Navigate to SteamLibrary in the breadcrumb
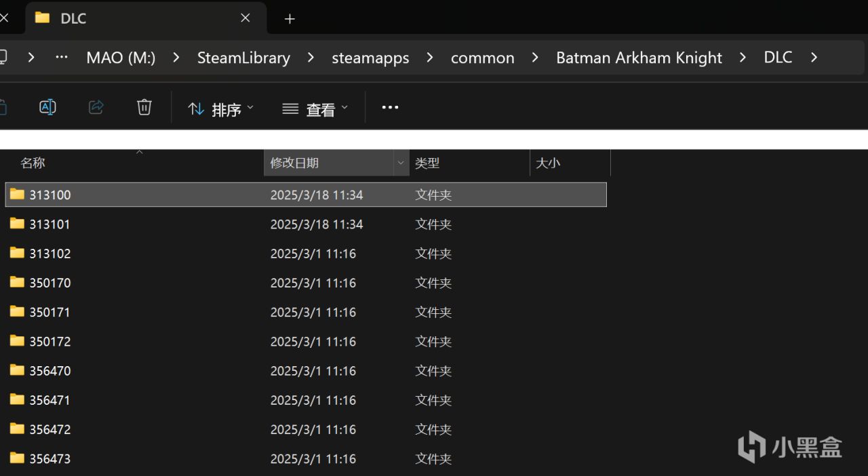 [x=243, y=58]
